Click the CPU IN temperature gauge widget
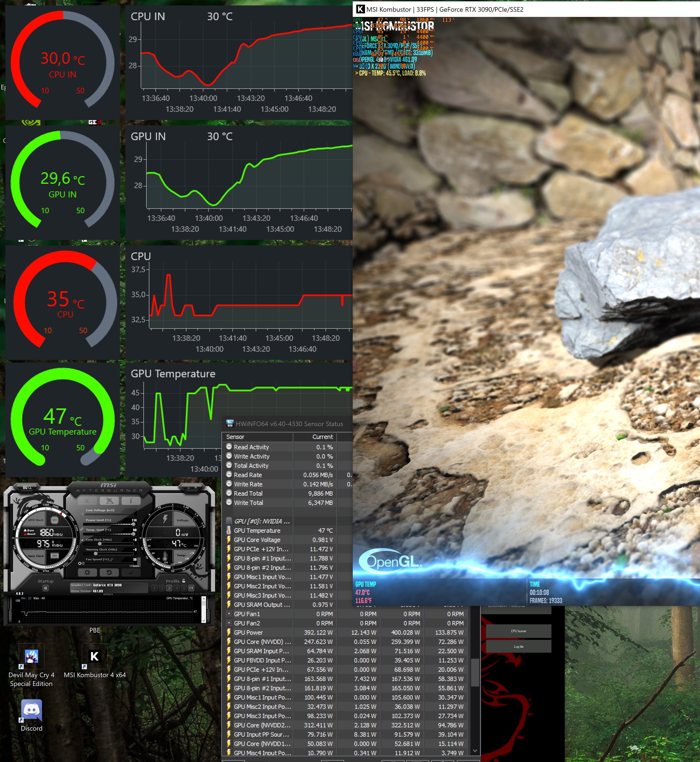700x762 pixels. pos(62,62)
